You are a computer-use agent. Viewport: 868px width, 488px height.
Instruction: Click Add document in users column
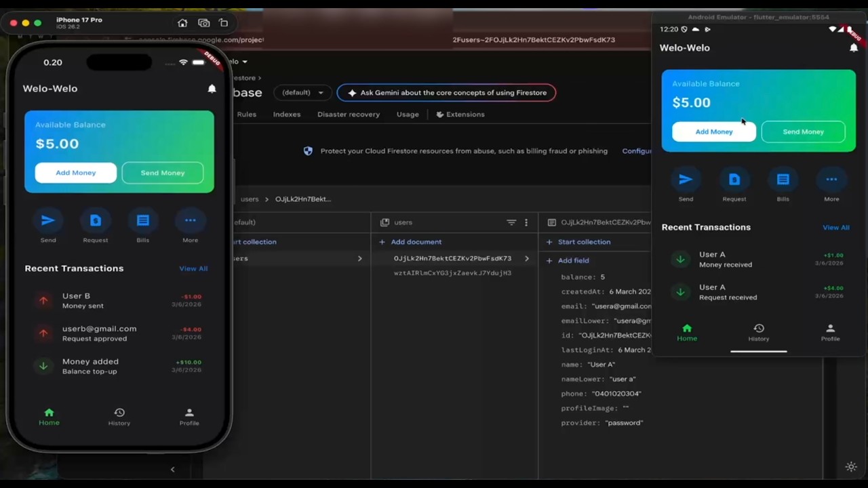(x=410, y=242)
